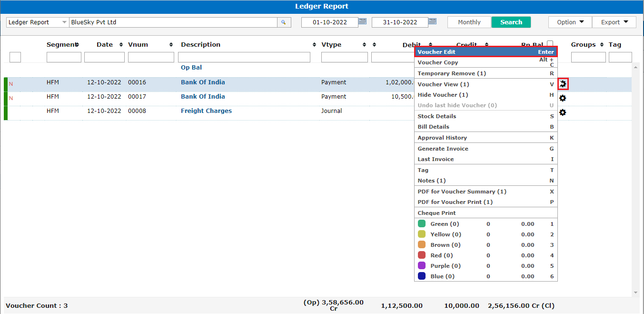Expand the Ledger Report type dropdown
This screenshot has width=644, height=314.
(x=64, y=22)
